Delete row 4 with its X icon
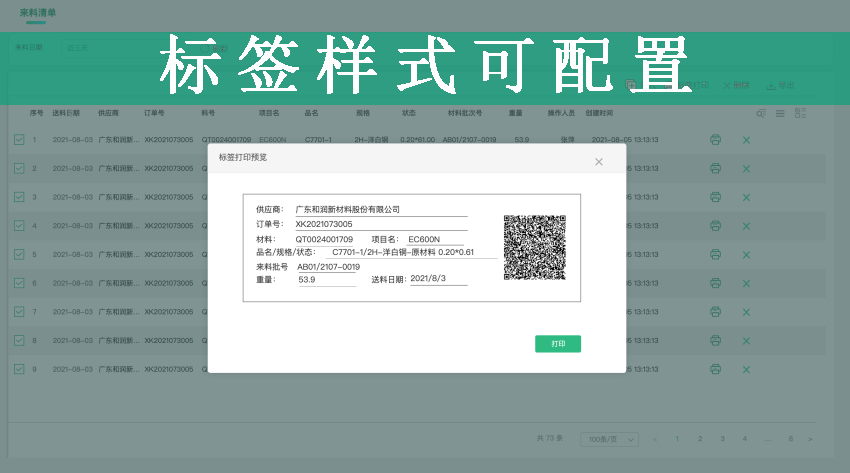This screenshot has height=473, width=850. pos(746,226)
